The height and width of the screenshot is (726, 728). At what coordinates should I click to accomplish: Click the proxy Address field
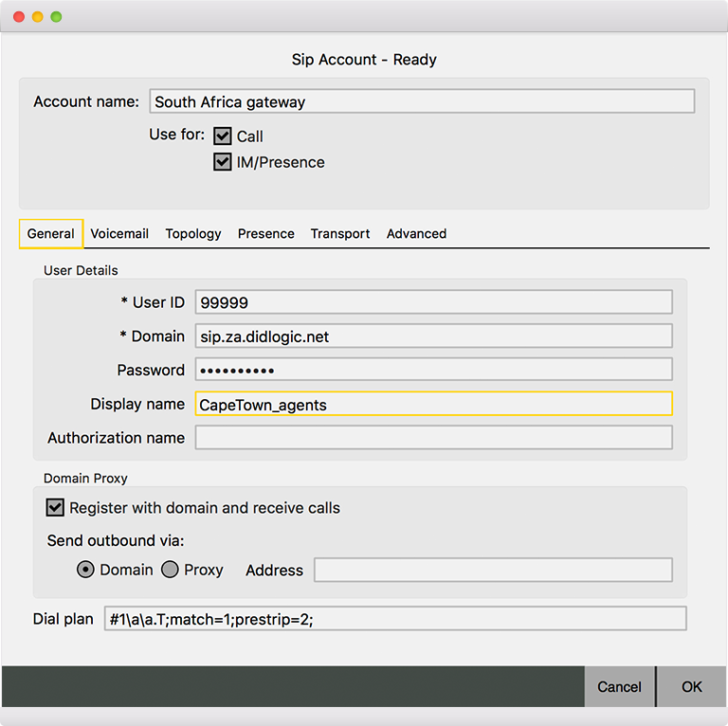pyautogui.click(x=493, y=570)
